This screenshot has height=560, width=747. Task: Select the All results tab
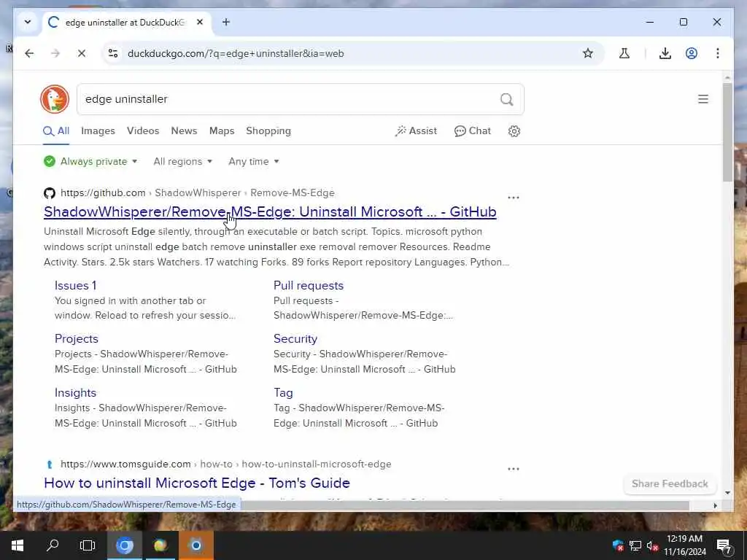[56, 131]
